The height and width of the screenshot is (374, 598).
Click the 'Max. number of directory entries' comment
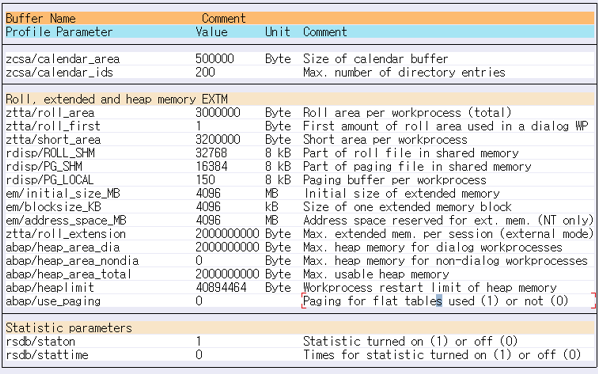click(x=404, y=72)
